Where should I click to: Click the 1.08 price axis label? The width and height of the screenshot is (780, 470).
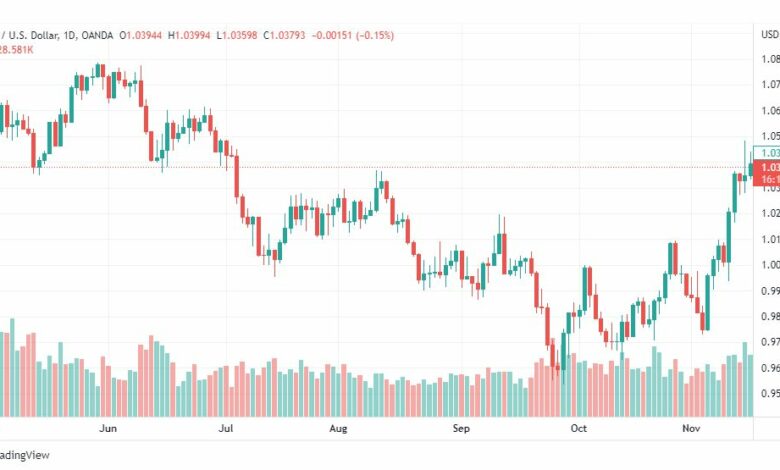771,59
